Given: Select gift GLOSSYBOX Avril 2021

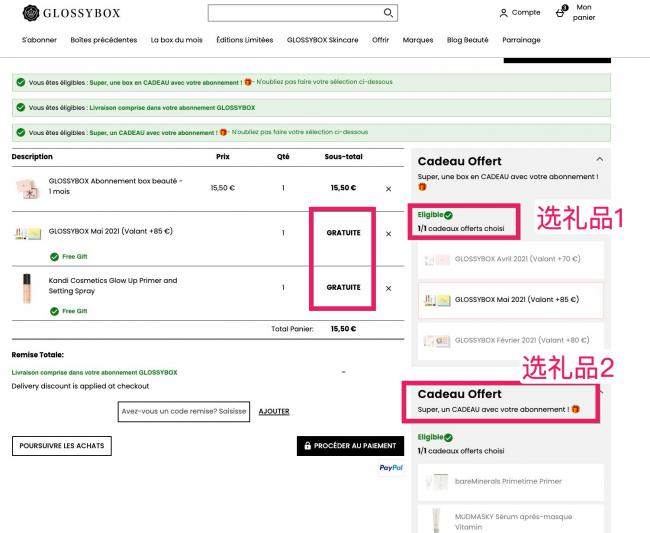Looking at the screenshot, I should [x=511, y=259].
